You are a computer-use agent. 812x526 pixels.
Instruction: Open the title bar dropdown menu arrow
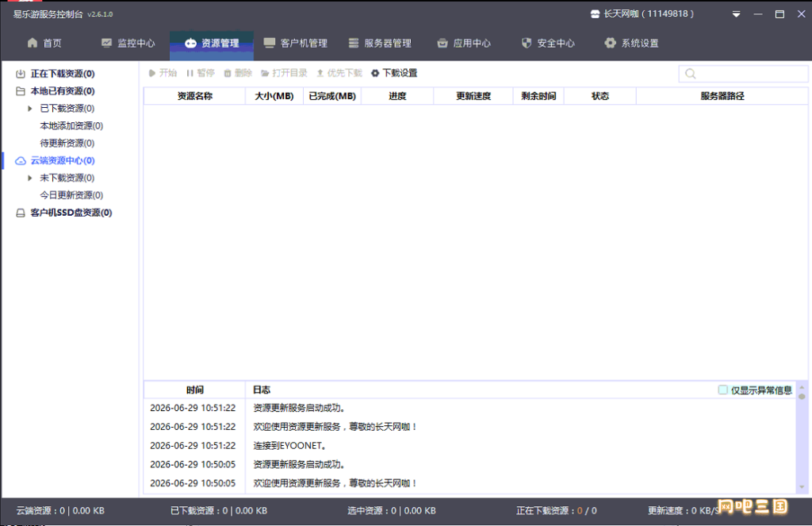click(x=736, y=14)
